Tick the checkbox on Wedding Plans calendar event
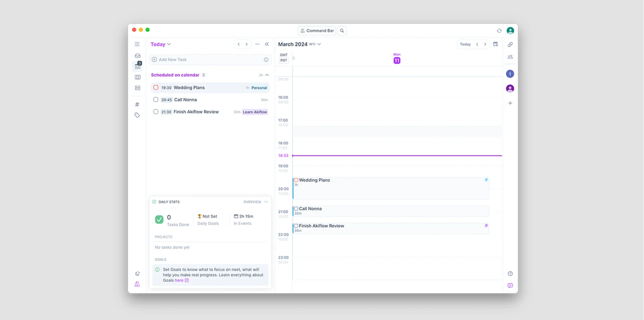This screenshot has height=320, width=644. (x=296, y=180)
